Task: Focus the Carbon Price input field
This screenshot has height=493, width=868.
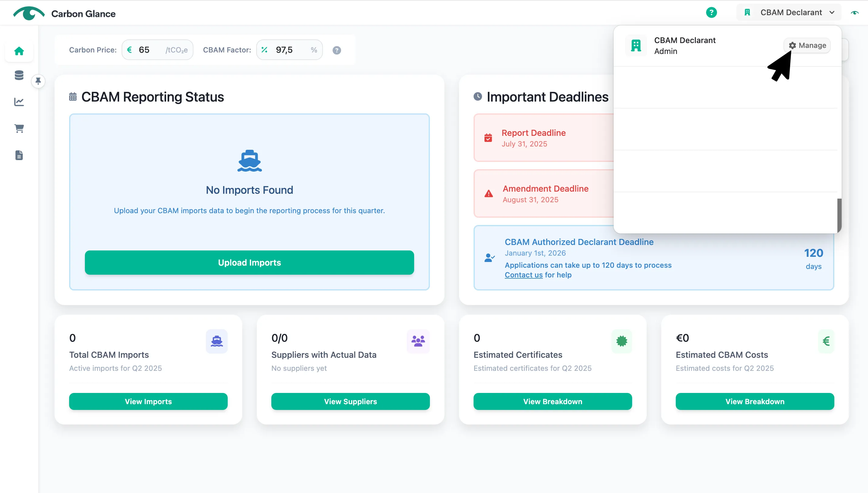Action: point(157,50)
